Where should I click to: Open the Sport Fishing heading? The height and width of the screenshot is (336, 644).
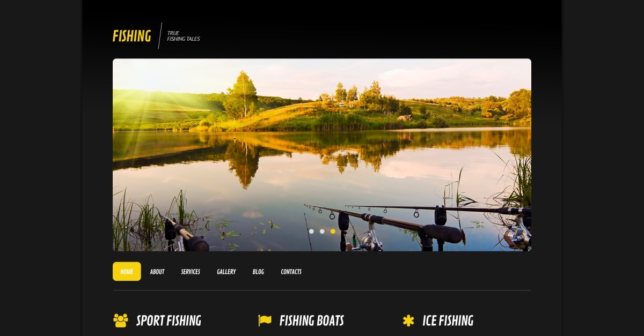click(x=169, y=320)
